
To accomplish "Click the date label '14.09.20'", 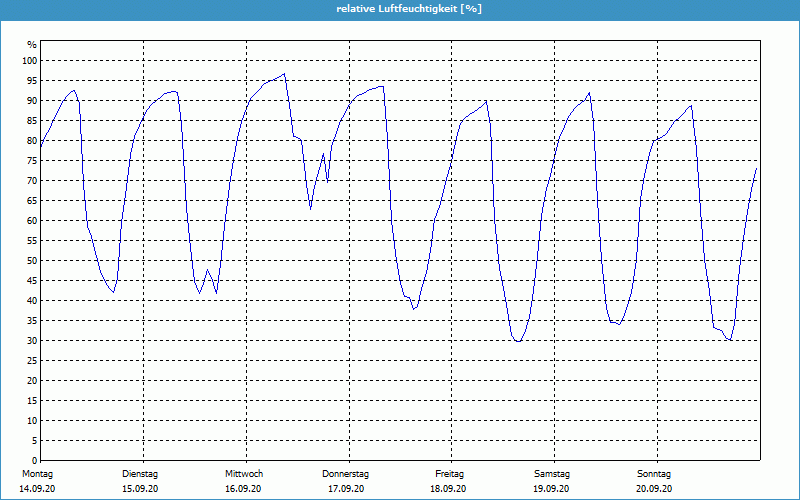I will [37, 489].
